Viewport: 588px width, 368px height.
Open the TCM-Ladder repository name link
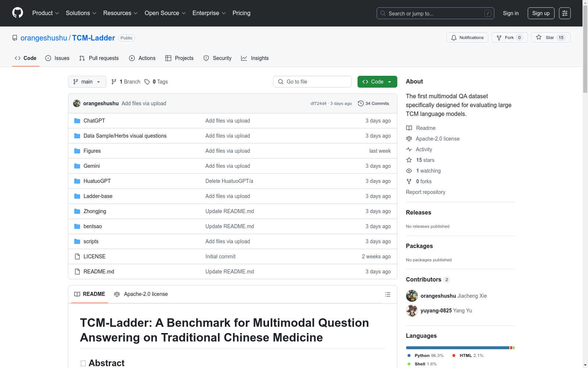point(93,38)
